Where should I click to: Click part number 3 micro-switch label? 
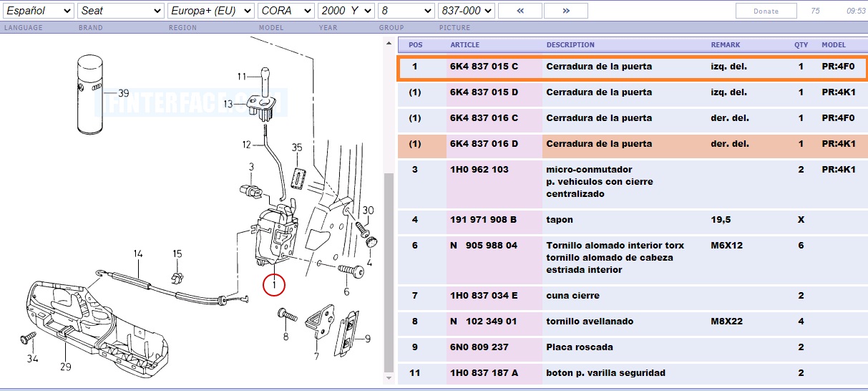tap(251, 167)
